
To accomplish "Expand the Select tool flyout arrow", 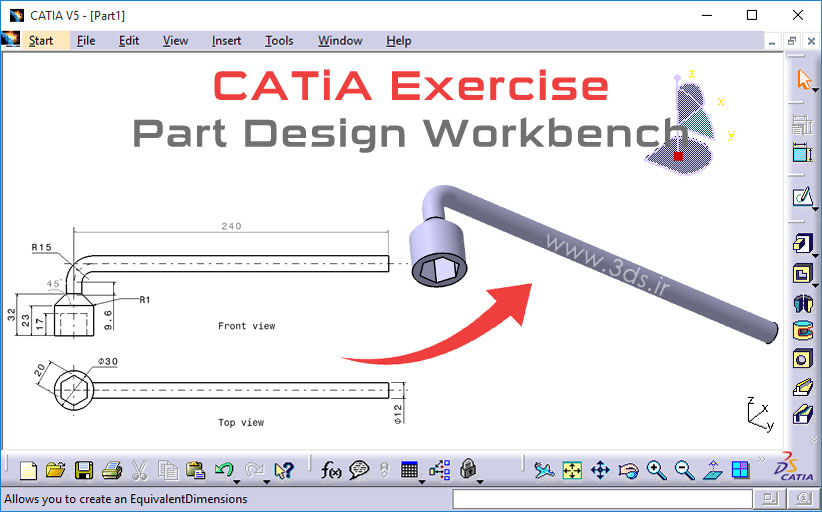I will click(815, 91).
